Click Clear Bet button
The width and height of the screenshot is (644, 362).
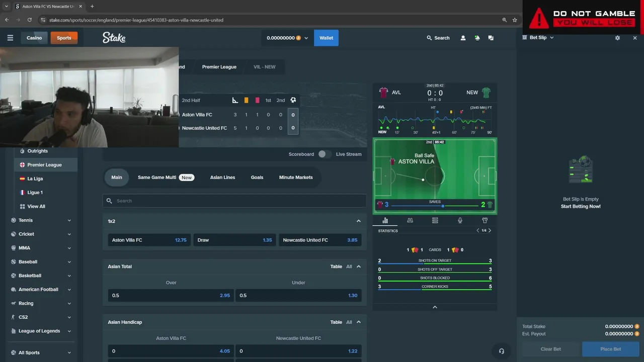550,349
